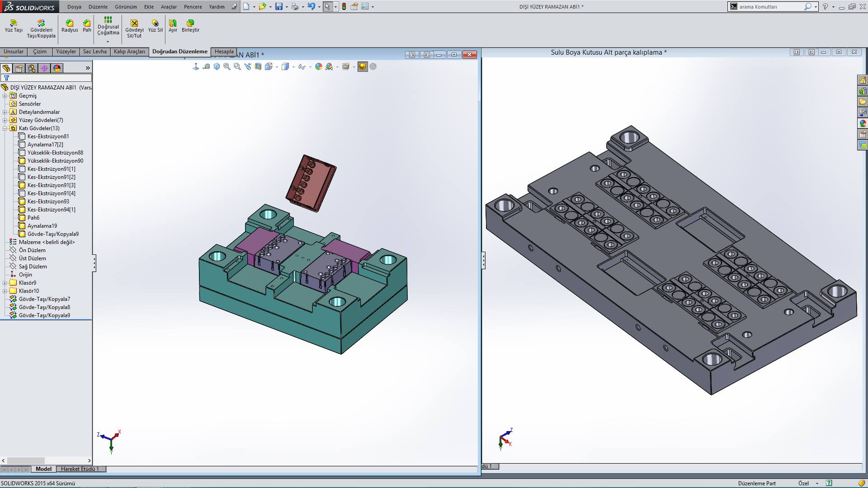Open Design Library icon in task pane
868x488 pixels.
[863, 91]
